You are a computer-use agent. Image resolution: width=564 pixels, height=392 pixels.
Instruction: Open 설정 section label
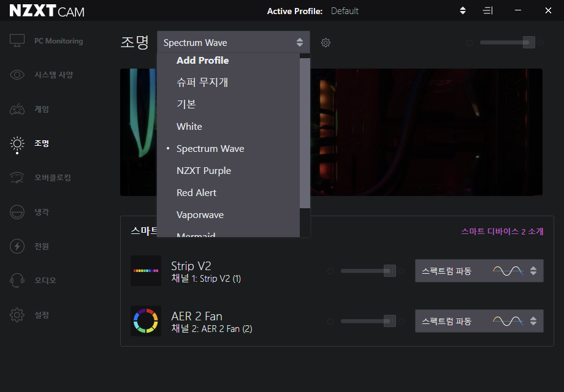click(x=42, y=315)
